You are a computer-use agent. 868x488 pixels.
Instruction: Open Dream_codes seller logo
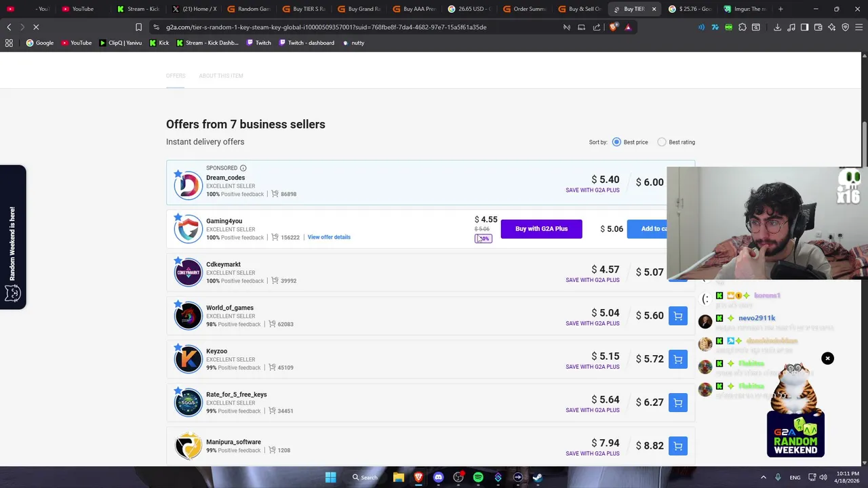click(x=188, y=186)
